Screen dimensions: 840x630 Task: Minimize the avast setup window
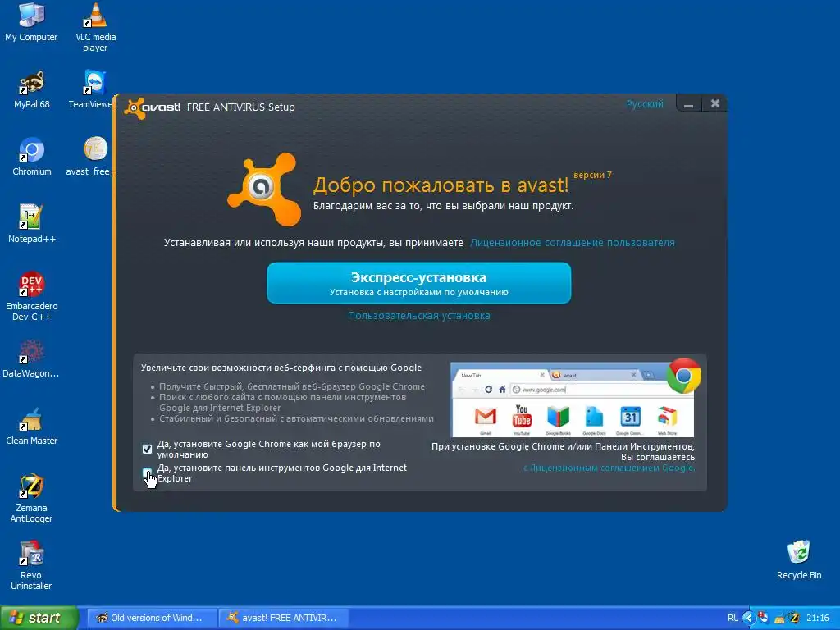(689, 104)
